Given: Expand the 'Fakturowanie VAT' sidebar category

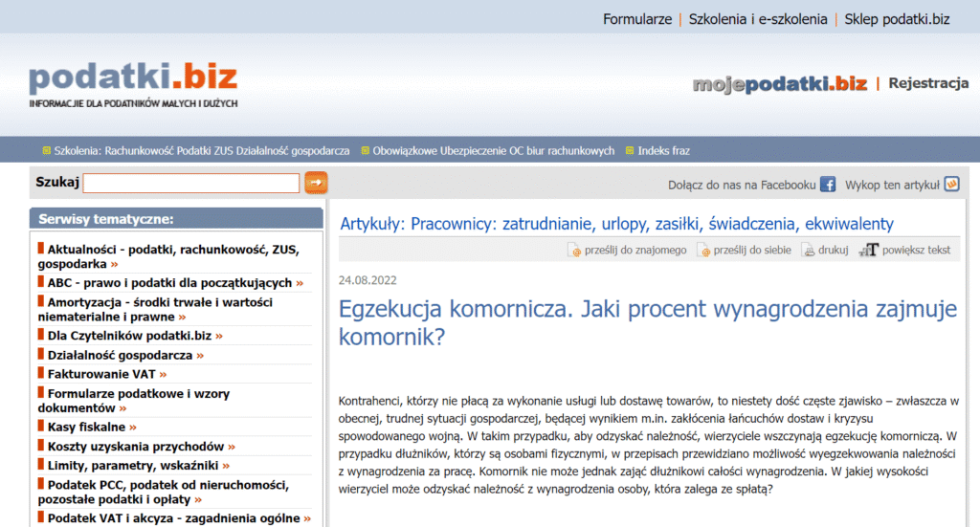Looking at the screenshot, I should point(102,374).
